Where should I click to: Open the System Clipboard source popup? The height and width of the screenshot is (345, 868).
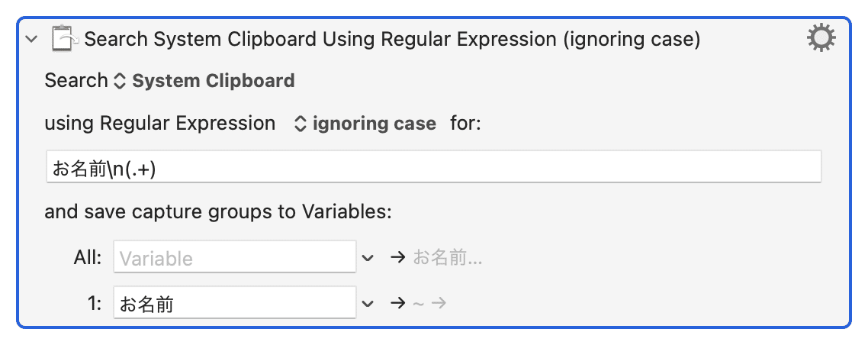click(213, 81)
